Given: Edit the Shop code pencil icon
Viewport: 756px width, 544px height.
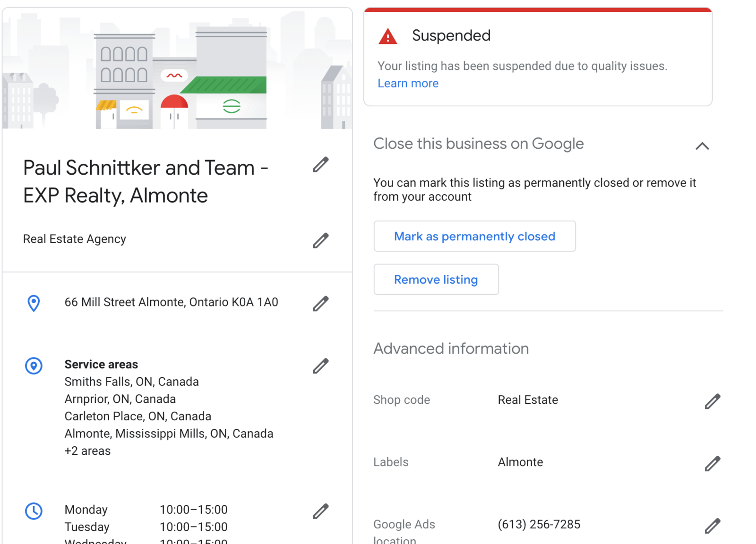Looking at the screenshot, I should 713,401.
